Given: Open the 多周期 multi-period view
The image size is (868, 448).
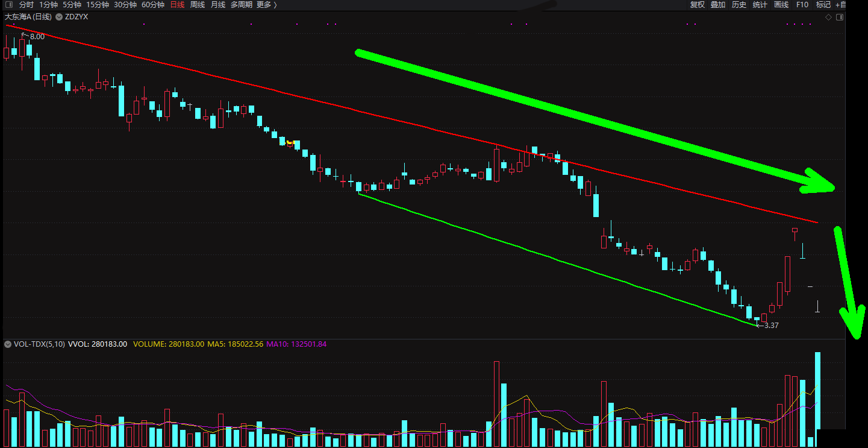Looking at the screenshot, I should point(242,5).
